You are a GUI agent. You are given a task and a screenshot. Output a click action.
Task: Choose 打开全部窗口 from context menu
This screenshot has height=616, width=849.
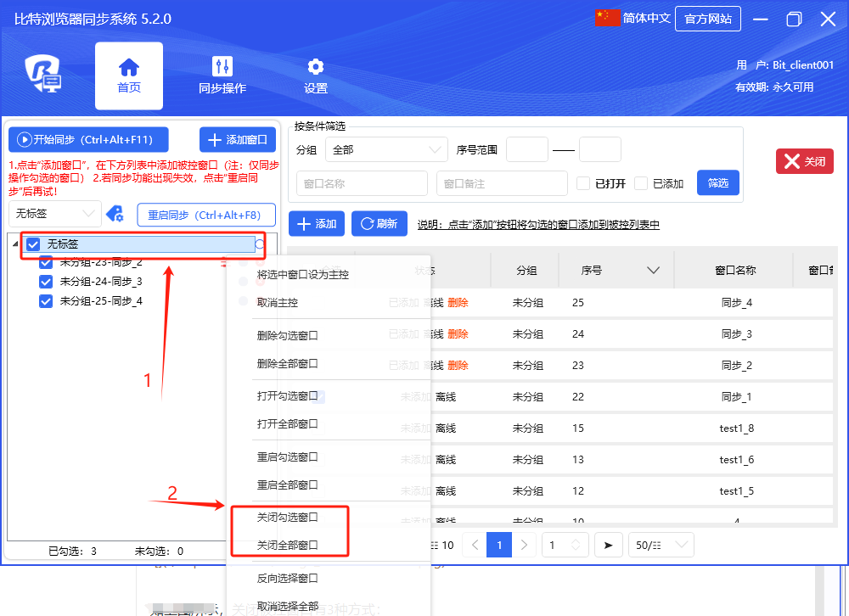288,424
